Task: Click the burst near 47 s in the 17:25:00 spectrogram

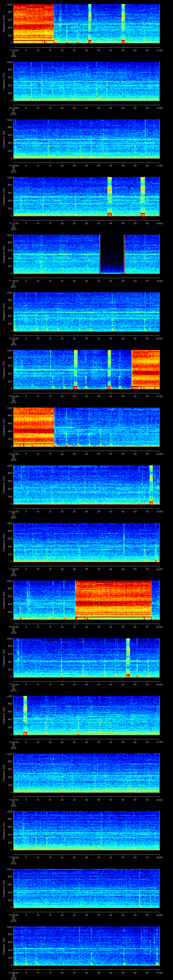Action: pos(128,657)
